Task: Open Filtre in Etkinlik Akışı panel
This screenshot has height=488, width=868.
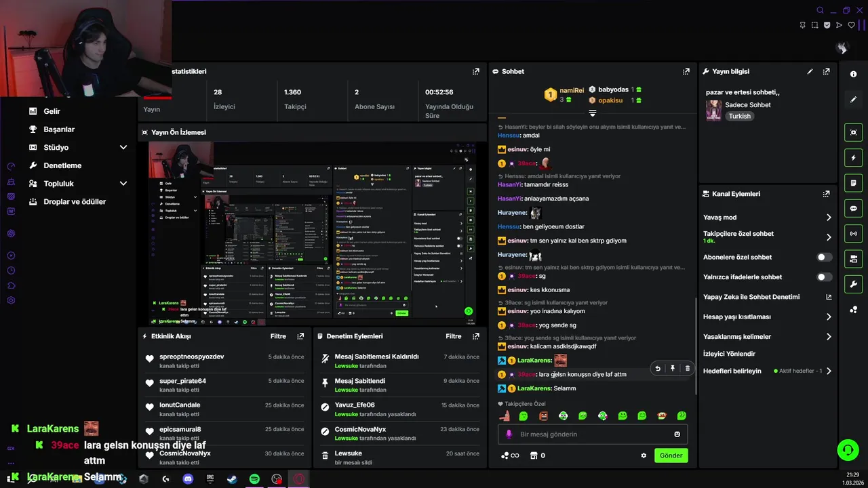Action: [278, 336]
